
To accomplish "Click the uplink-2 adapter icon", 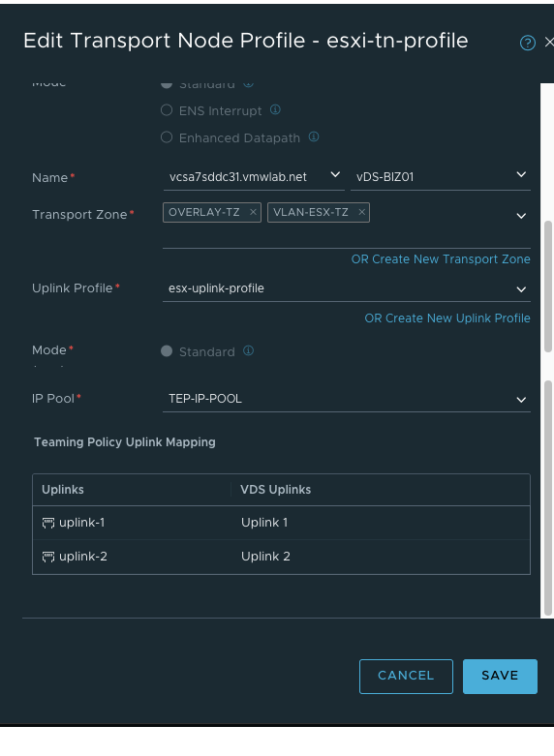I will pyautogui.click(x=48, y=557).
